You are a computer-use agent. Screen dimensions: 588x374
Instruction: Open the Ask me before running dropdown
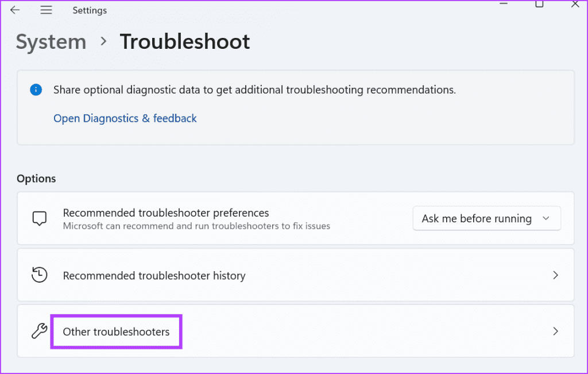coord(486,218)
